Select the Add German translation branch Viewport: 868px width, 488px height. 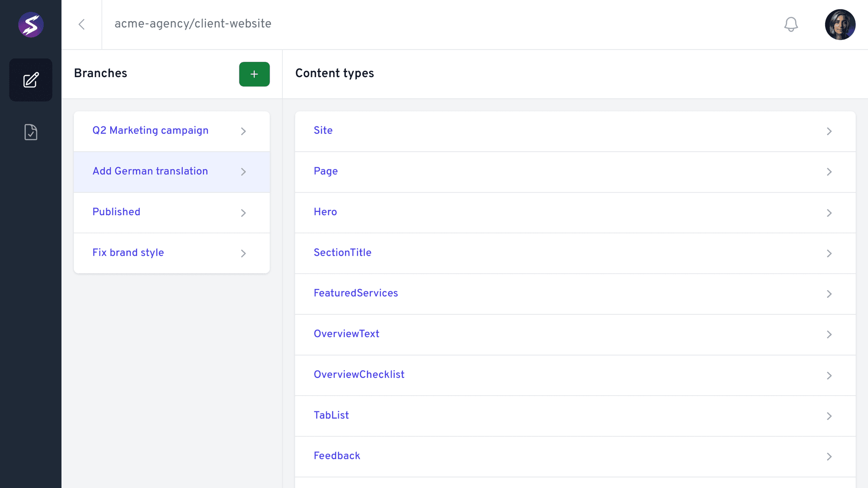[150, 172]
